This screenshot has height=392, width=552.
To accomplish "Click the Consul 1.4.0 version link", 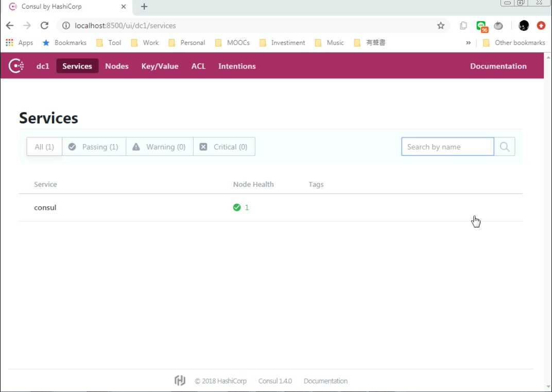I will pyautogui.click(x=275, y=381).
